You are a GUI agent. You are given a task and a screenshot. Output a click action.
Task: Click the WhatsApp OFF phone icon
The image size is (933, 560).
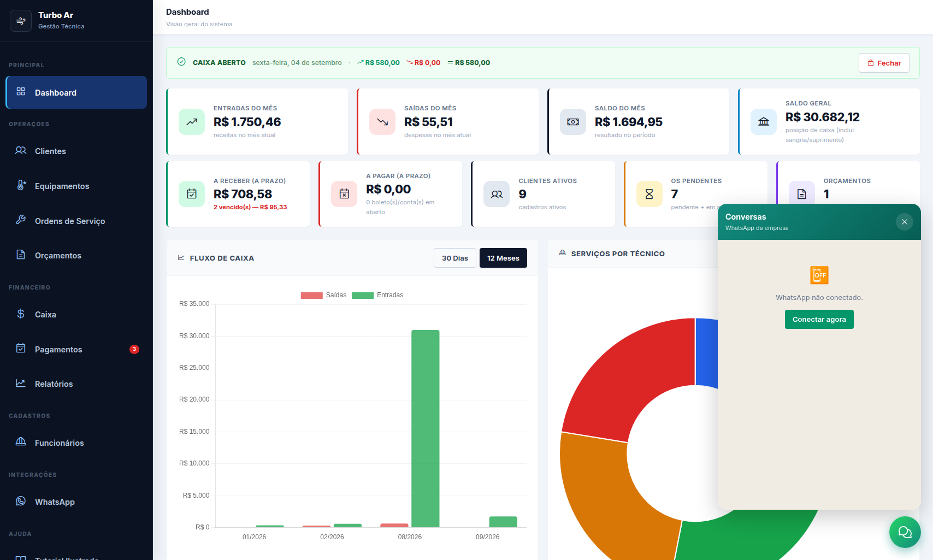point(819,275)
